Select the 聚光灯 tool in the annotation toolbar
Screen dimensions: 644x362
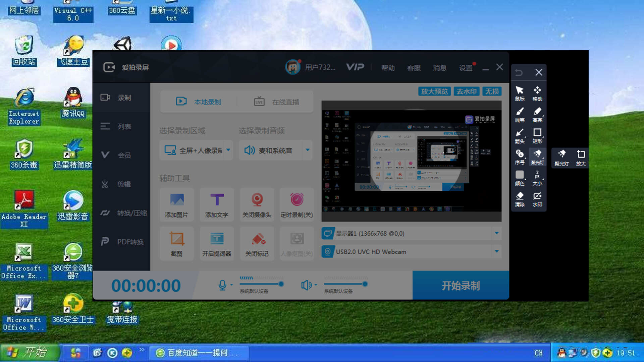point(537,157)
